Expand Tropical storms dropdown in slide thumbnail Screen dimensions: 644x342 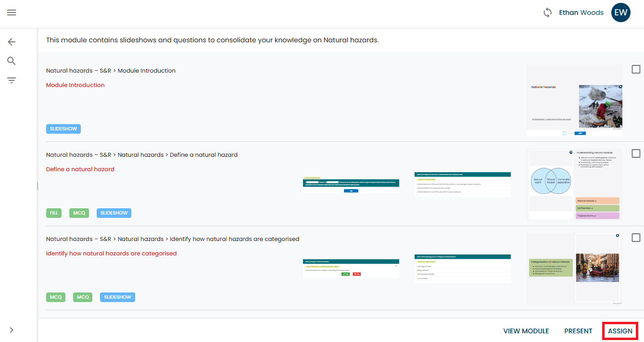597,216
